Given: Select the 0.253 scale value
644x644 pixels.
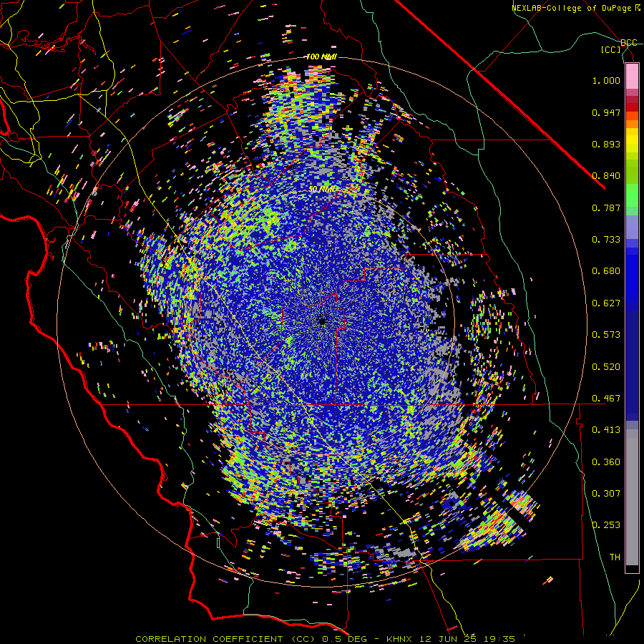Looking at the screenshot, I should [x=606, y=525].
